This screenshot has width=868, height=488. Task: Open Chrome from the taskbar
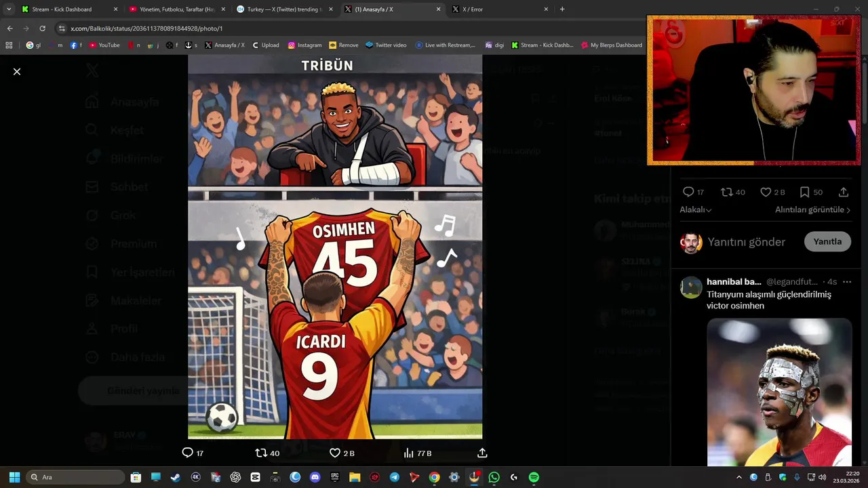[x=434, y=477]
